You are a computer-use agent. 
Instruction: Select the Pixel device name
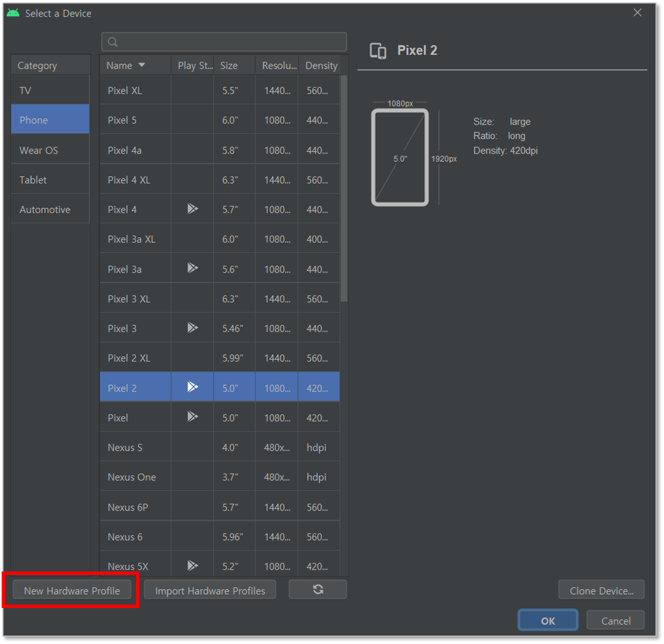118,418
